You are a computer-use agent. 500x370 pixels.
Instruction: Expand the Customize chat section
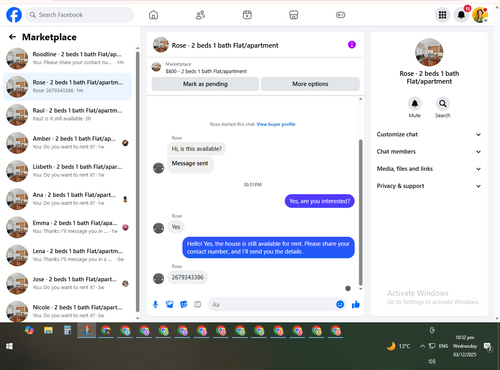(x=429, y=134)
